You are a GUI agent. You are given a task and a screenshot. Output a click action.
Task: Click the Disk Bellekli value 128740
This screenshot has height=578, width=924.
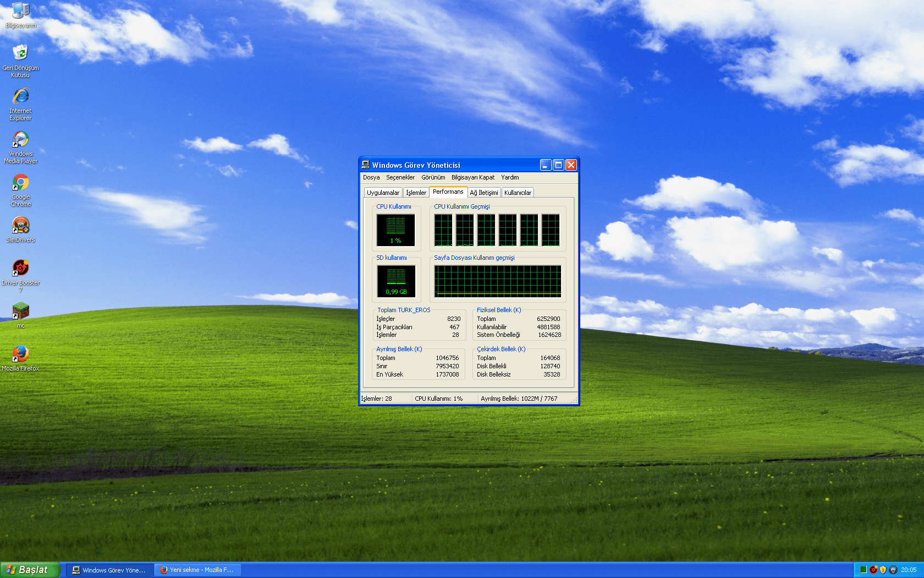(x=550, y=366)
